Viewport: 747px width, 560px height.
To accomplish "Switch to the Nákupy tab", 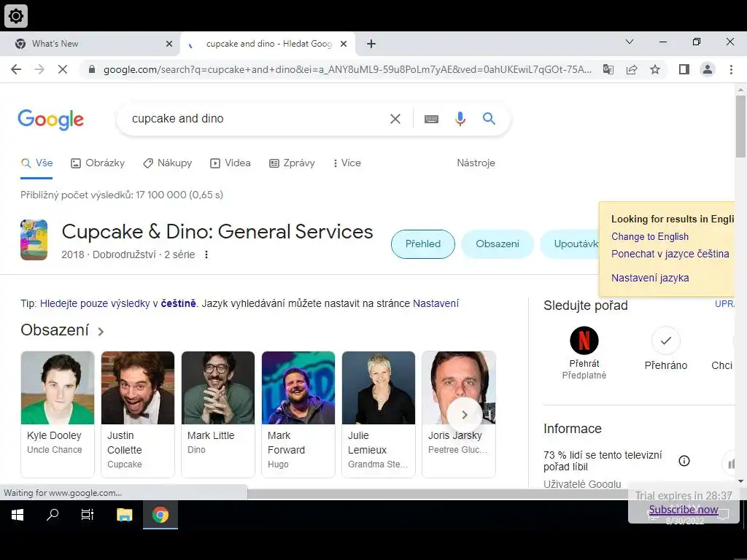I will click(168, 163).
